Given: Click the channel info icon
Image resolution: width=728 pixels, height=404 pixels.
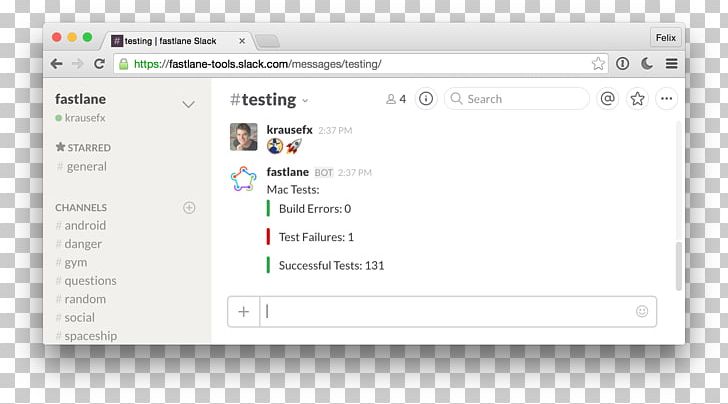Looking at the screenshot, I should pos(426,99).
